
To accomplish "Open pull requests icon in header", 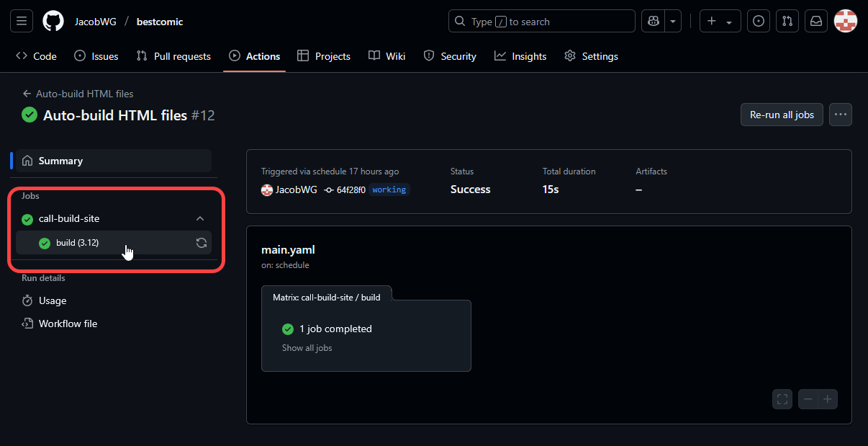I will [x=787, y=22].
